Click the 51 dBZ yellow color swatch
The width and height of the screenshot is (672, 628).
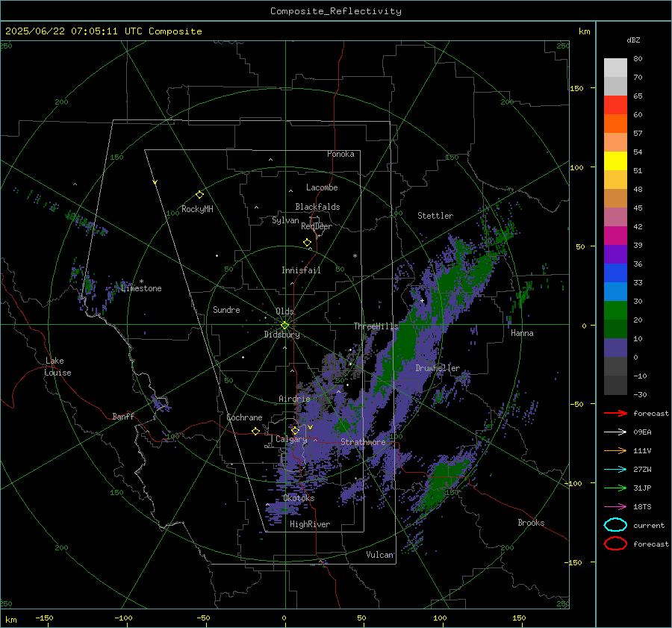click(615, 161)
